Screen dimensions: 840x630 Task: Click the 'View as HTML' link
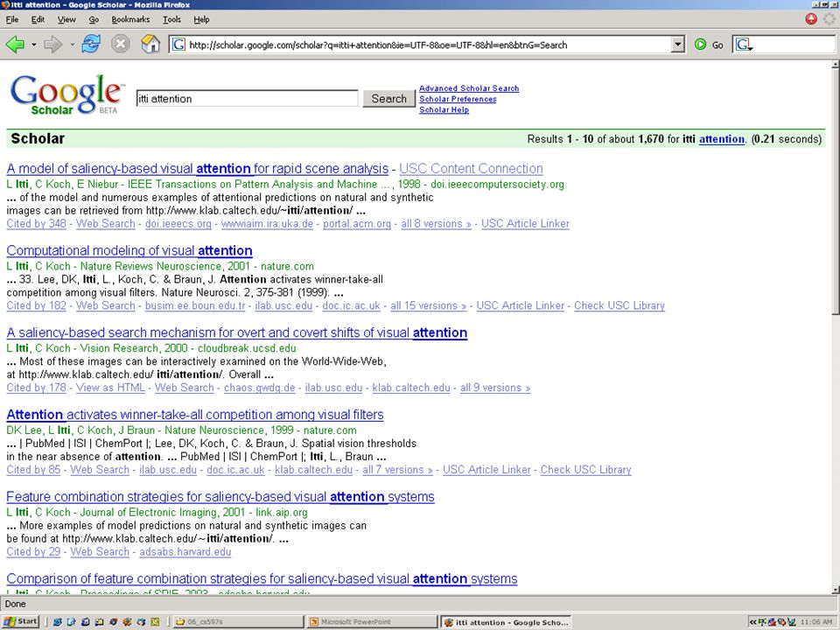pyautogui.click(x=110, y=388)
